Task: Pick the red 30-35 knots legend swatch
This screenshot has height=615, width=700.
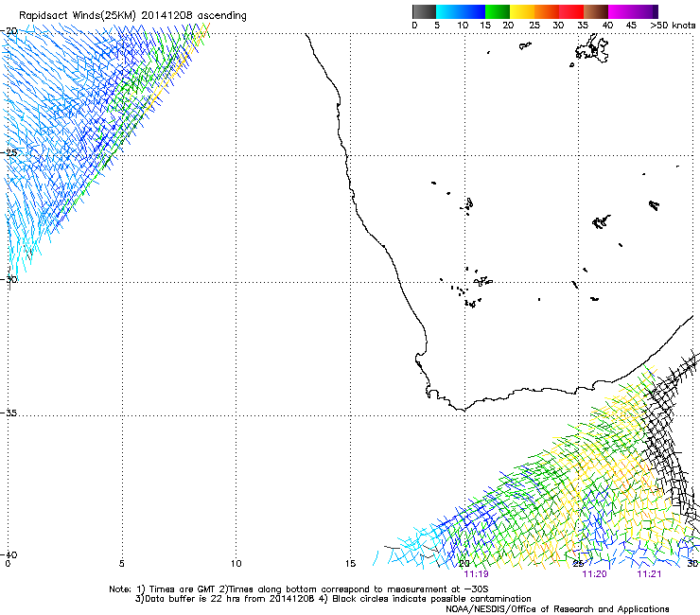Action: tap(571, 11)
